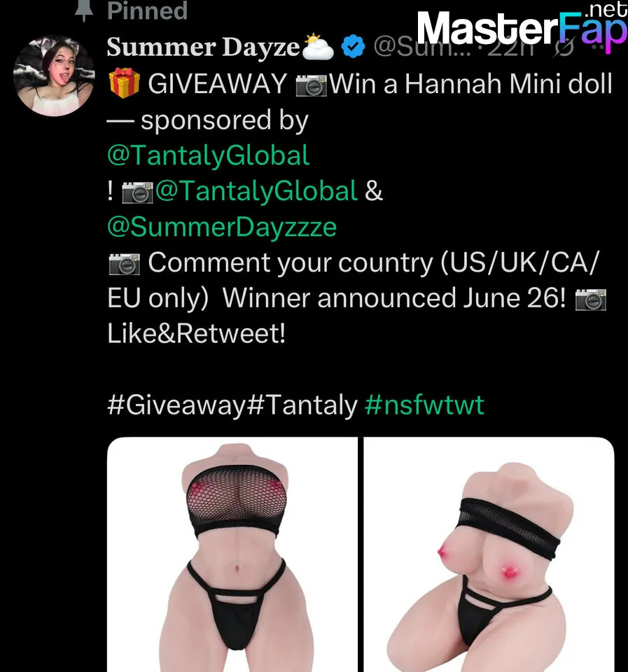Open the right attached product image

pyautogui.click(x=489, y=554)
